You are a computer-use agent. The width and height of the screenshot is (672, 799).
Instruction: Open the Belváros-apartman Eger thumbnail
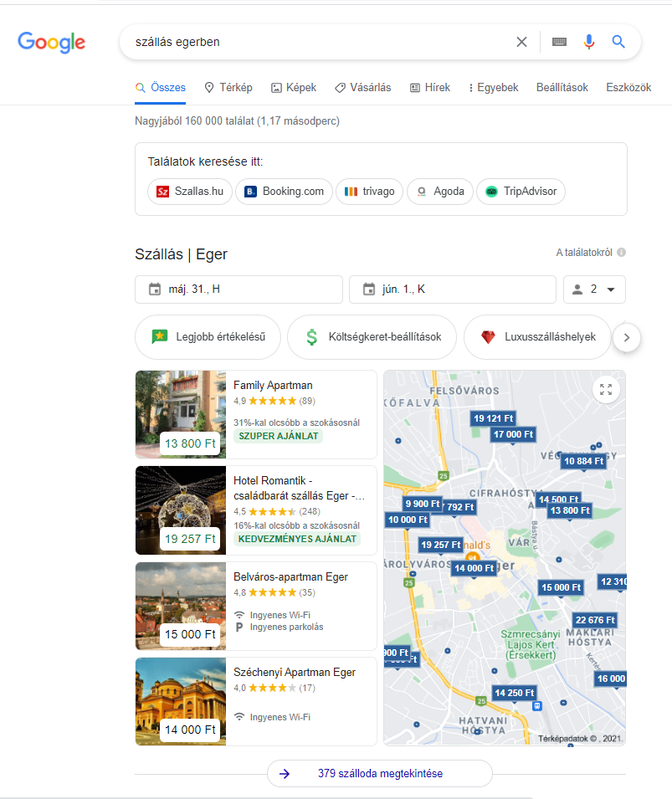click(x=181, y=606)
